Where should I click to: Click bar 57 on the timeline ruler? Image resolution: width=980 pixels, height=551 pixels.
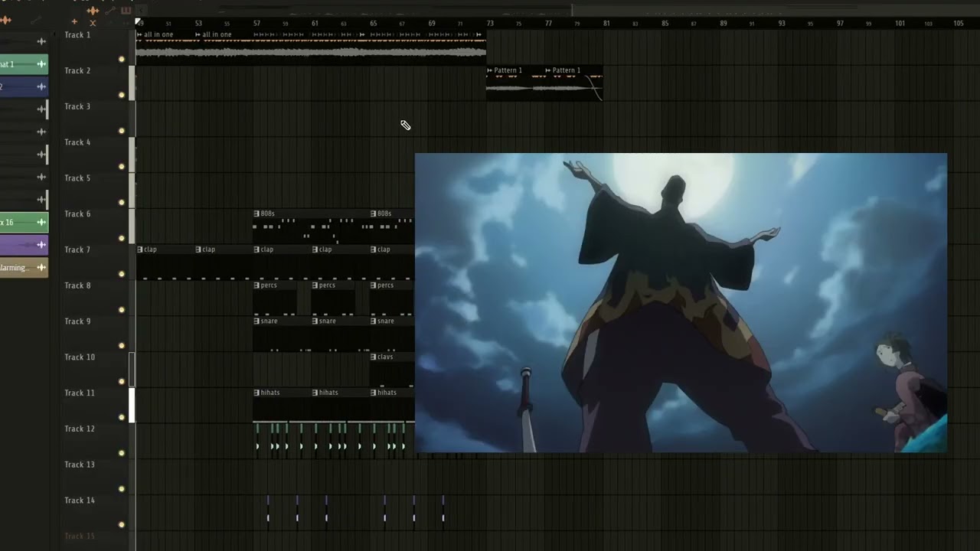(256, 24)
